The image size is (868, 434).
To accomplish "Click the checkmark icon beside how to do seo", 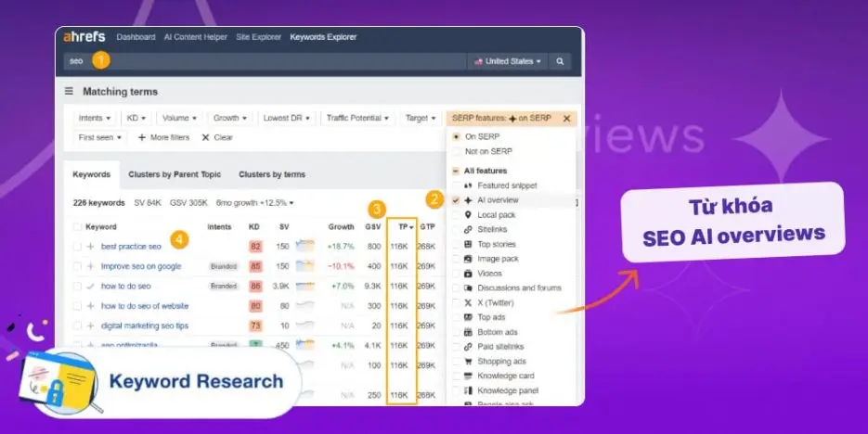I will [x=90, y=287].
